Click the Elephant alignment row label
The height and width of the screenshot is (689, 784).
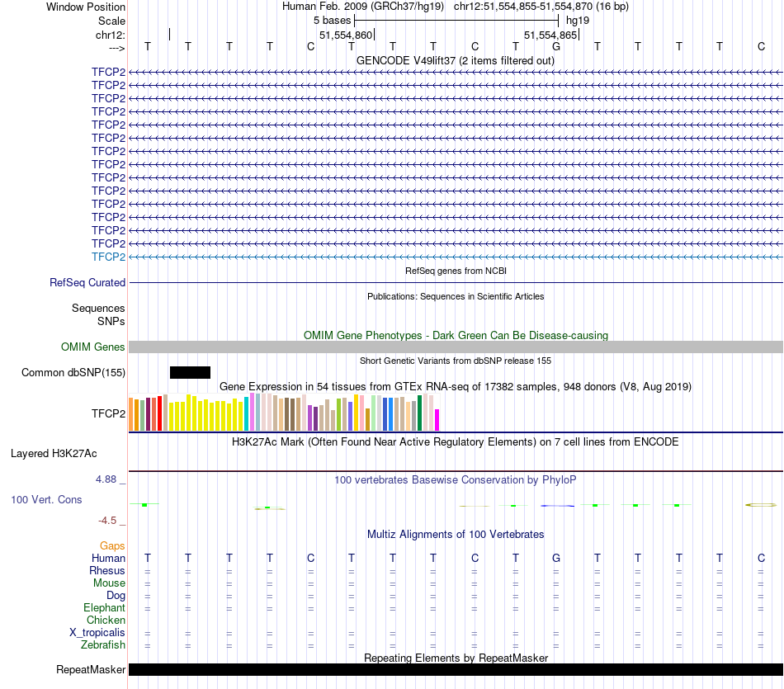(x=104, y=608)
